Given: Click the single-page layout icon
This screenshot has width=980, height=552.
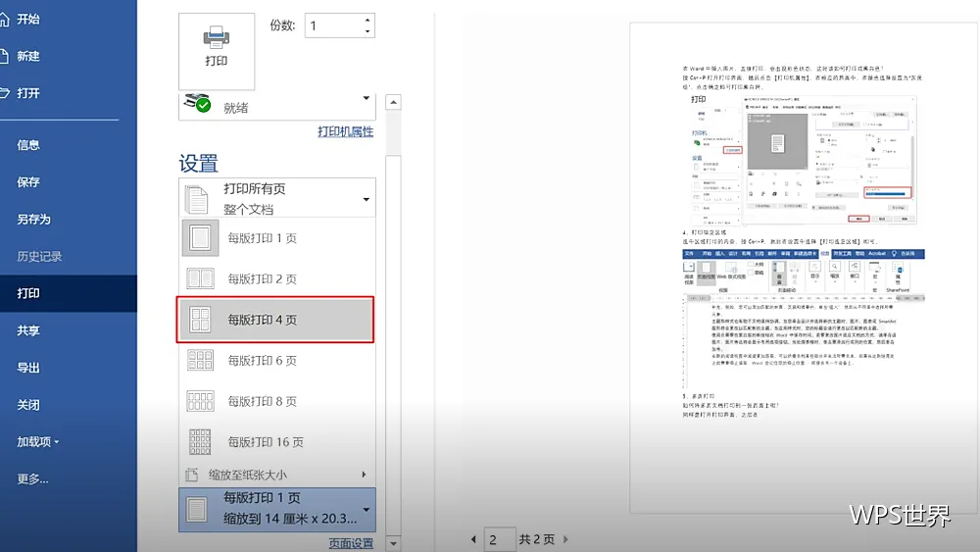Looking at the screenshot, I should click(x=200, y=237).
